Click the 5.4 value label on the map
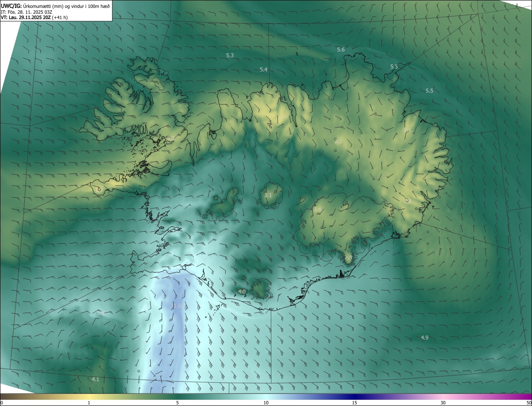This screenshot has height=406, width=532. [x=264, y=69]
